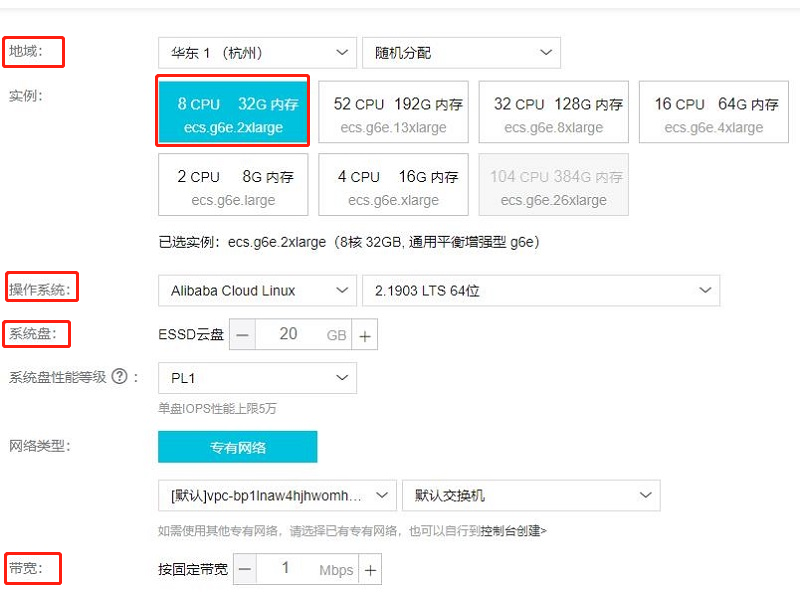Click the chevron of the 默认交换机 dropdown
This screenshot has height=593, width=800.
coord(645,496)
